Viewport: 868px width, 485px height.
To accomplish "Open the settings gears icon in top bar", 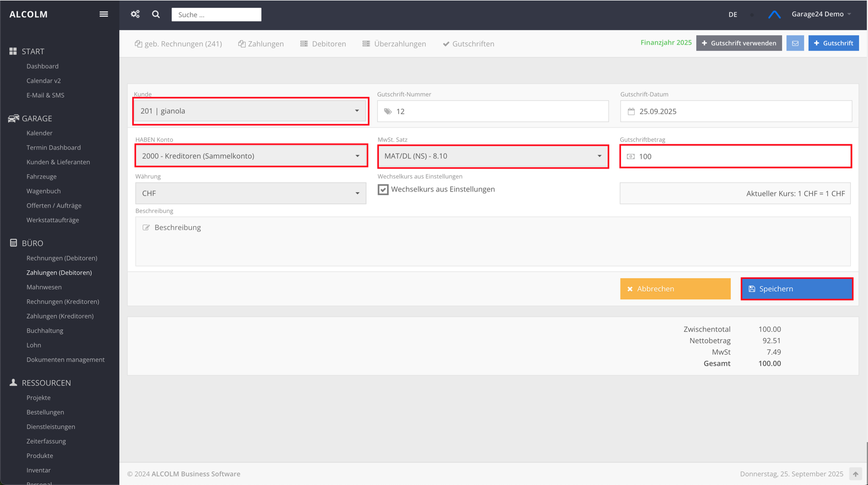I will pyautogui.click(x=135, y=14).
